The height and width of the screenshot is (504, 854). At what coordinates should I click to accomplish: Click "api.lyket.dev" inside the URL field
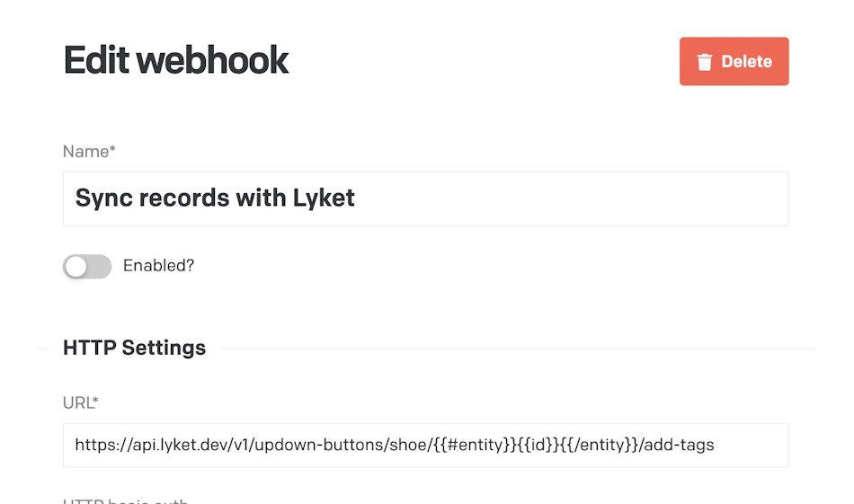coord(181,446)
